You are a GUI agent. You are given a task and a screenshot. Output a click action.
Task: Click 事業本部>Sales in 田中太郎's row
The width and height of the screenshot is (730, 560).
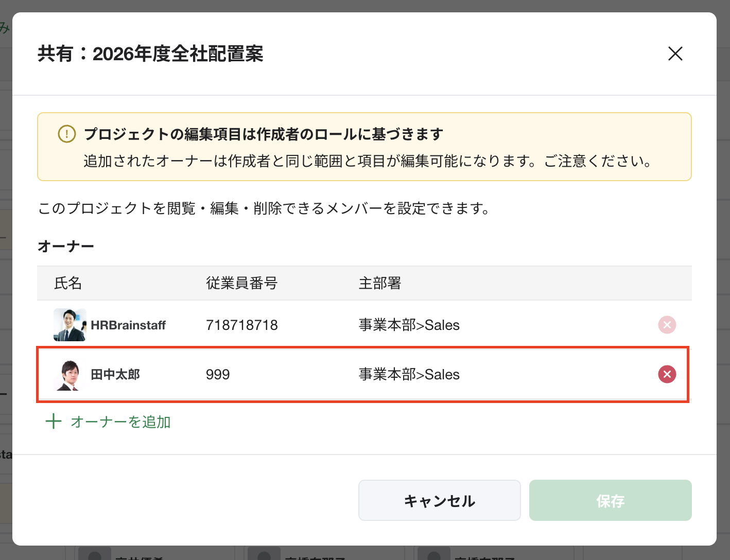pyautogui.click(x=409, y=375)
